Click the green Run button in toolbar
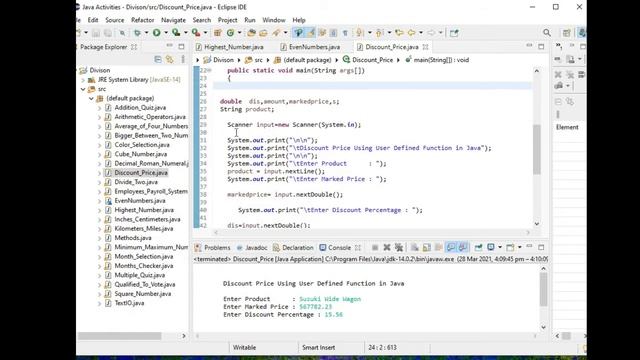The image size is (640, 360). pyautogui.click(x=156, y=33)
